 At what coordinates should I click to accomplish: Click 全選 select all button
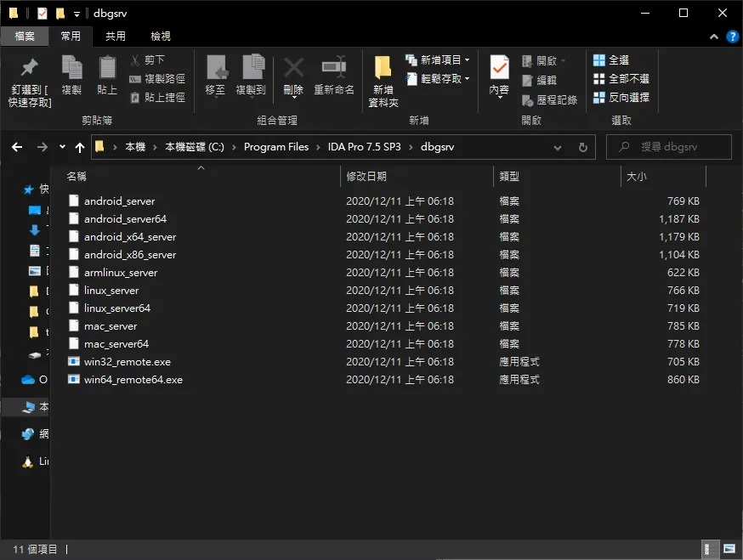610,60
